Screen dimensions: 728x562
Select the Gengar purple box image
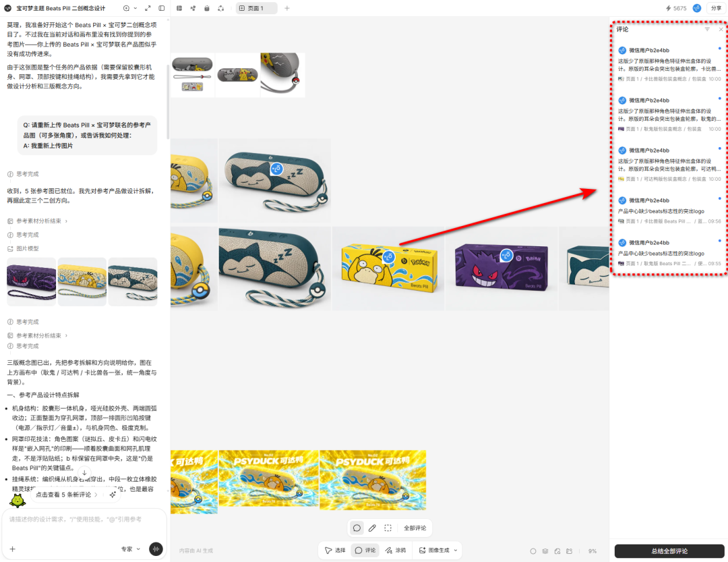point(502,269)
